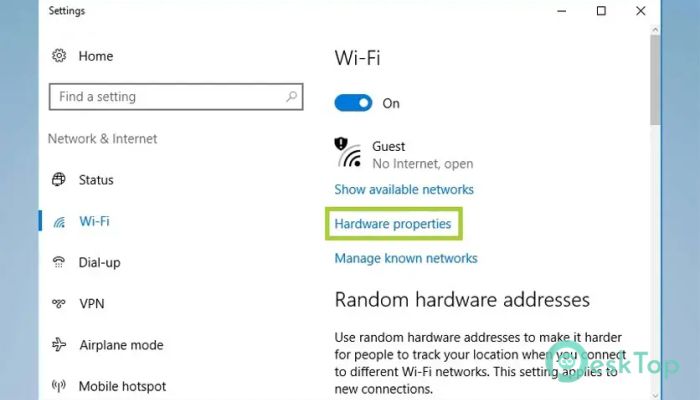The height and width of the screenshot is (400, 700).
Task: Open Mobile hotspot settings
Action: 122,386
